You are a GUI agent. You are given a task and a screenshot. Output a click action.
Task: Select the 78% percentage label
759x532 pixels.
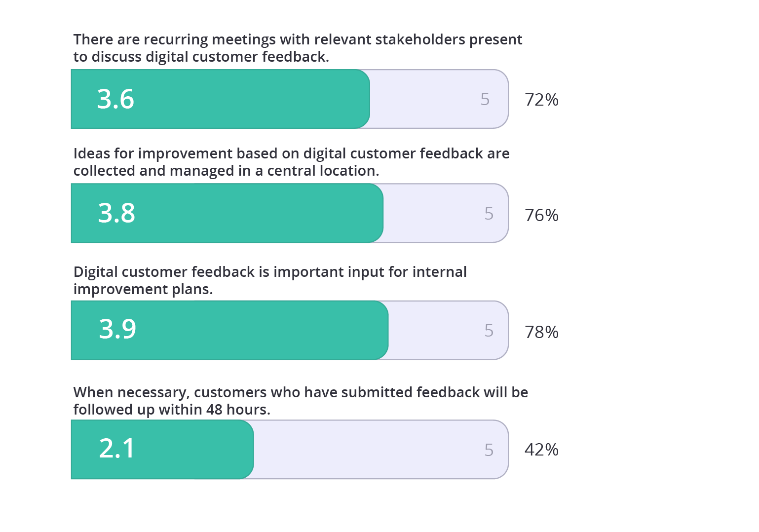point(541,332)
